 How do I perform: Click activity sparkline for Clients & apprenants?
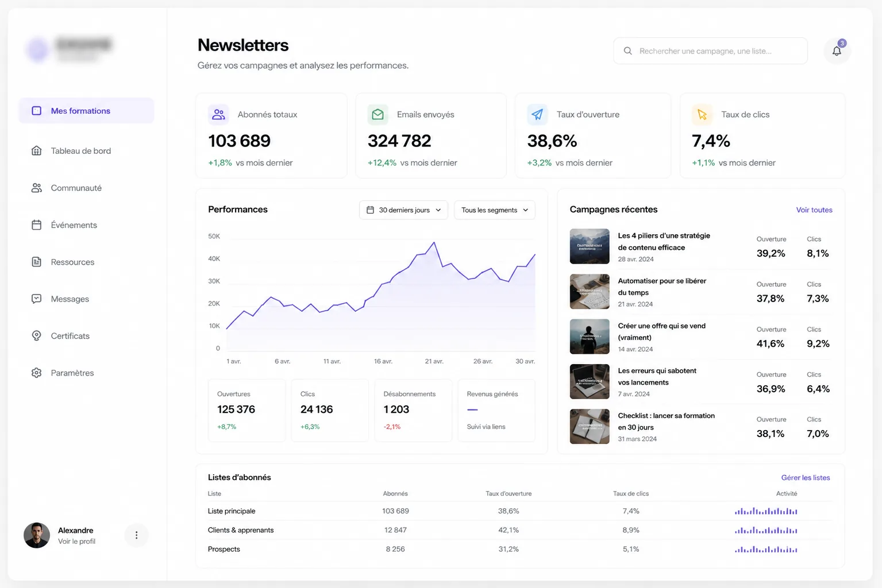tap(766, 530)
